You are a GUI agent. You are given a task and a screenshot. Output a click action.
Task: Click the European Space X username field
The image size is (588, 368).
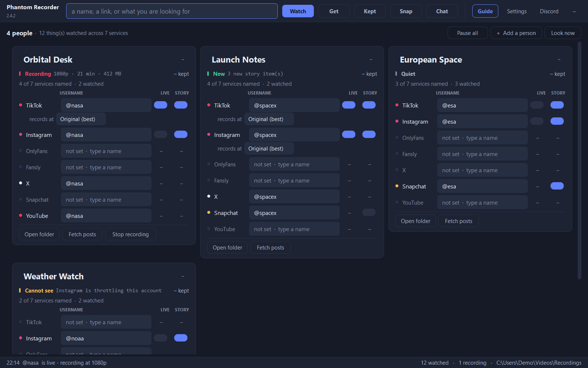click(482, 170)
